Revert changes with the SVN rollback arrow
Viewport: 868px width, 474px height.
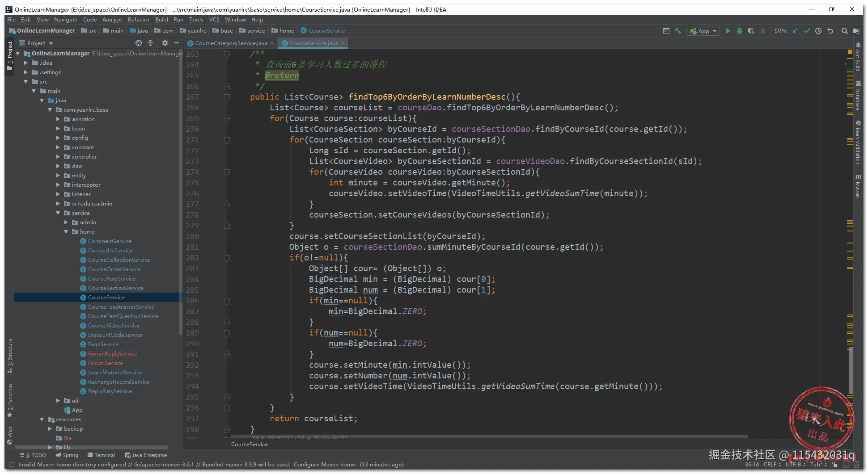[830, 31]
